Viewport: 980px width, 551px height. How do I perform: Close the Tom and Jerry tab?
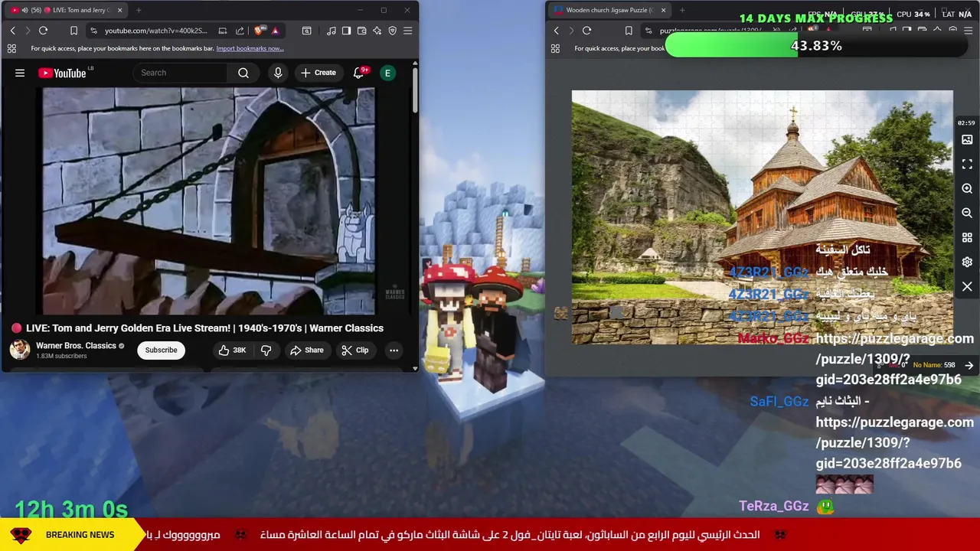click(x=119, y=10)
